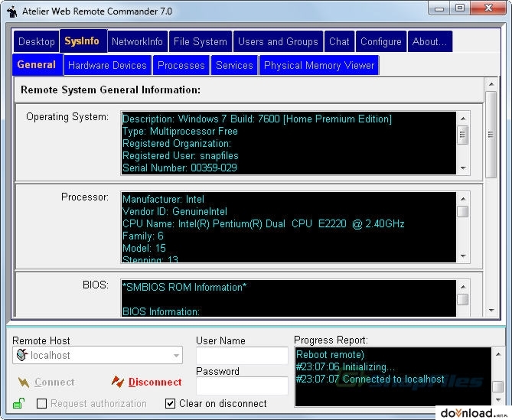The height and width of the screenshot is (420, 512).
Task: Open Physical Memory Viewer sub-tab
Action: 319,65
